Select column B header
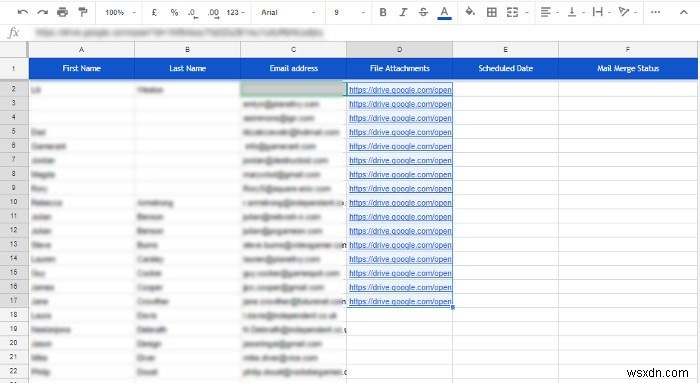 (x=187, y=50)
